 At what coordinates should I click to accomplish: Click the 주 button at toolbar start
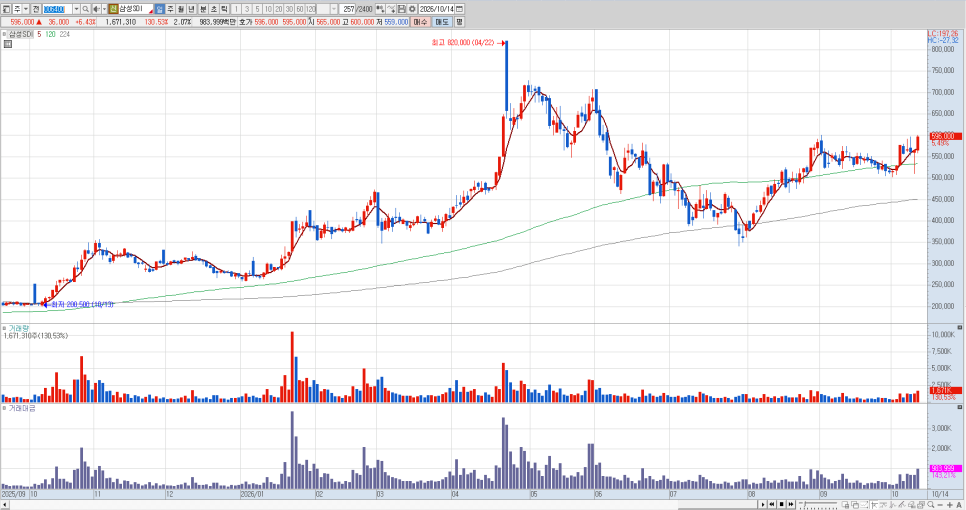[17, 9]
